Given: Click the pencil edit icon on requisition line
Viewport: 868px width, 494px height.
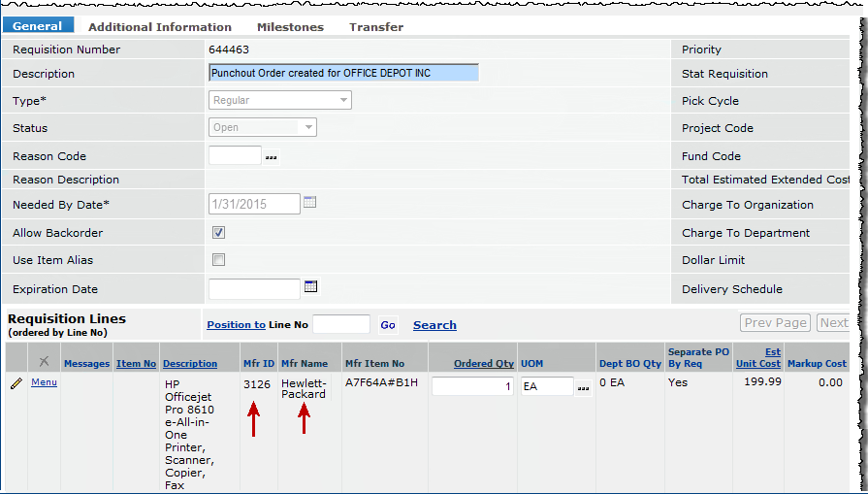Looking at the screenshot, I should tap(16, 384).
